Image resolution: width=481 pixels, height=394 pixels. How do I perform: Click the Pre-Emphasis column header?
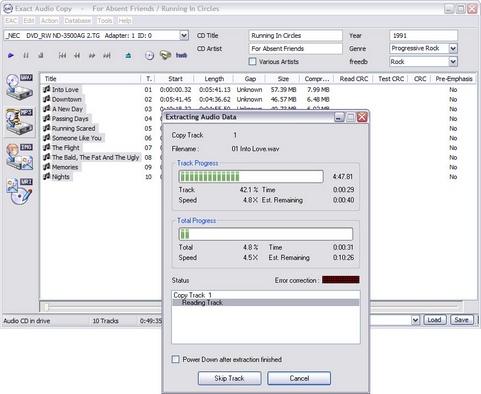tap(454, 79)
